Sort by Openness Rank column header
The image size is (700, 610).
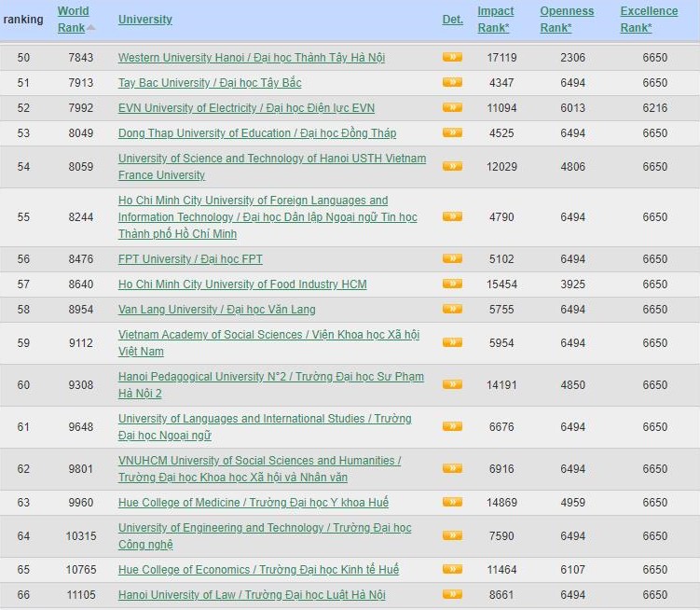(567, 20)
